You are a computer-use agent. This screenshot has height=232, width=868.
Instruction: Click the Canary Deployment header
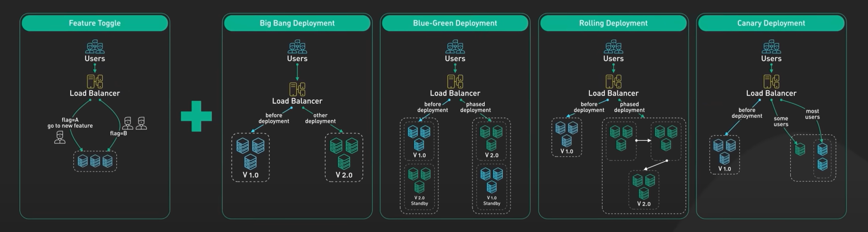[771, 23]
